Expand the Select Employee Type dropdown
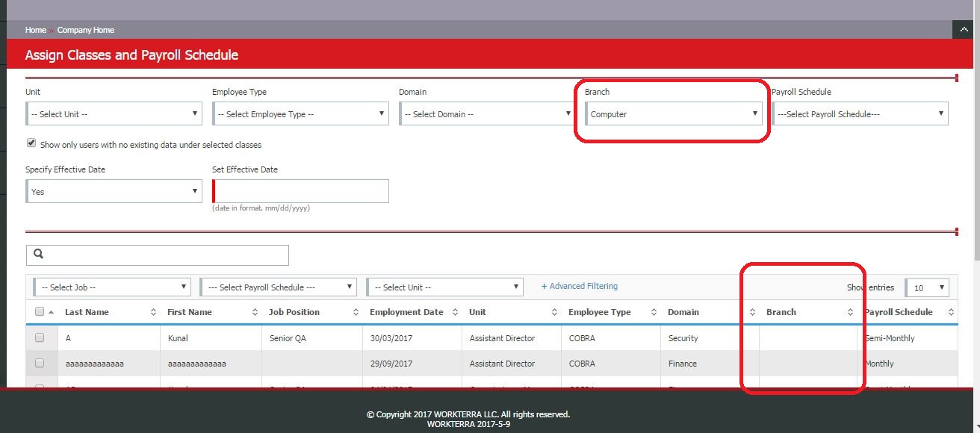The width and height of the screenshot is (980, 433). (x=300, y=114)
